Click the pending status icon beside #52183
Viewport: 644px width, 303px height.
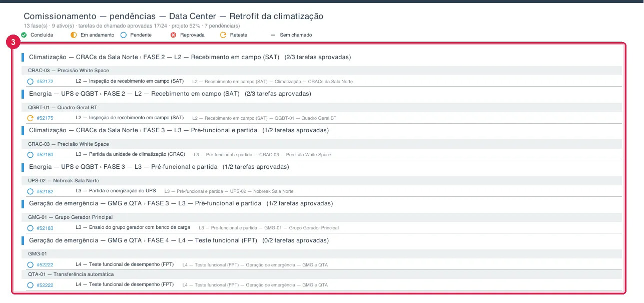coord(31,228)
